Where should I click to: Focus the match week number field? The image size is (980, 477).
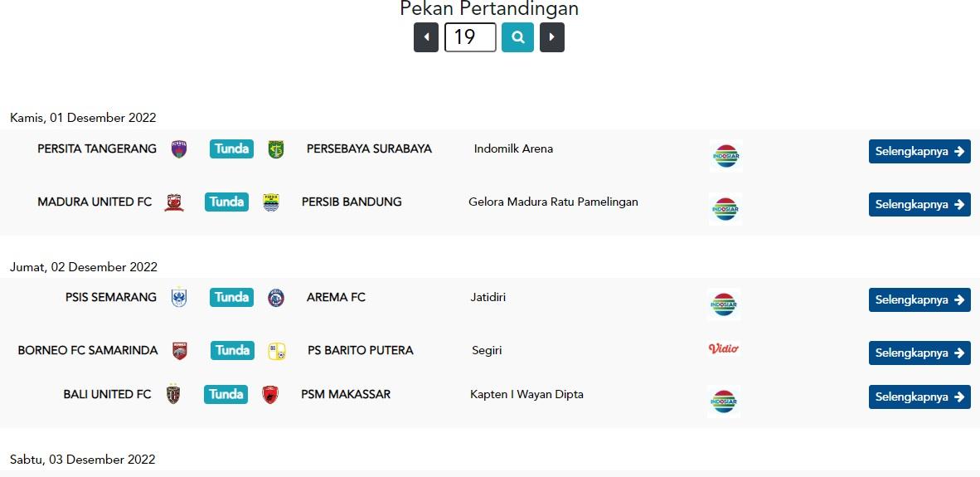[470, 37]
